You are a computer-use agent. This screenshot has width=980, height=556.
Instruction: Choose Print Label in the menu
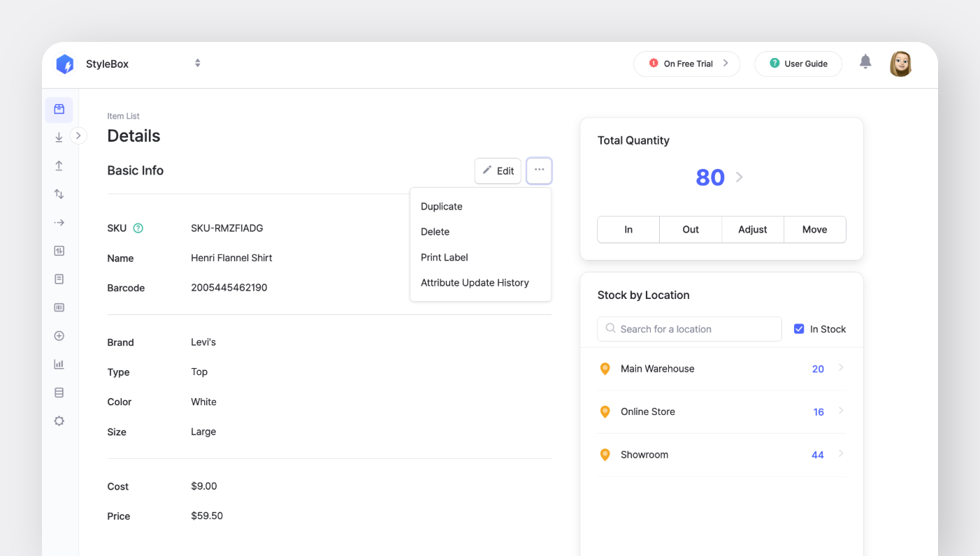pos(445,258)
